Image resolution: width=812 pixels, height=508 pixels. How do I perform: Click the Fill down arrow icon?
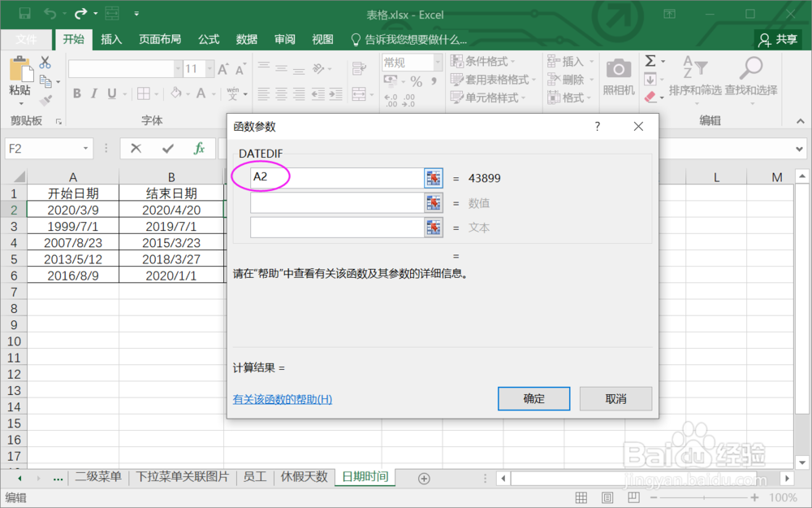(x=650, y=80)
